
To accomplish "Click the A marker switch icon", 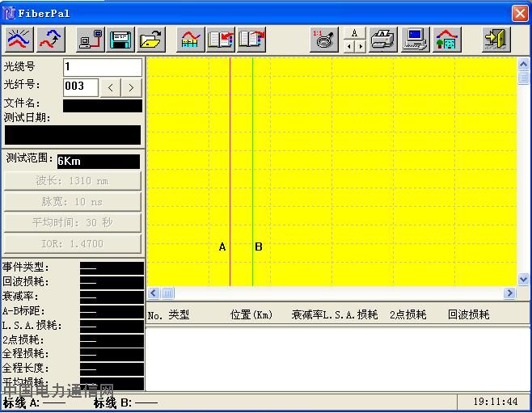I will 354,39.
